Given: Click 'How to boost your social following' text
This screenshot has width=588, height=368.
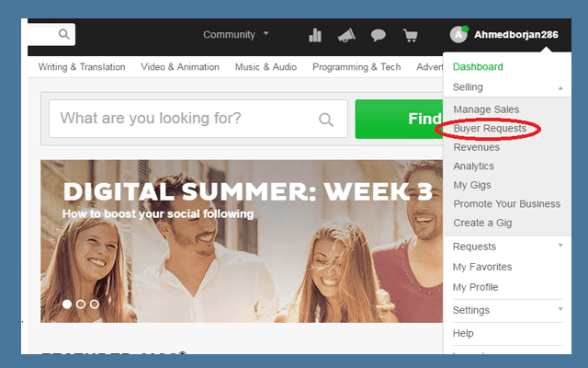Looking at the screenshot, I should tap(158, 214).
